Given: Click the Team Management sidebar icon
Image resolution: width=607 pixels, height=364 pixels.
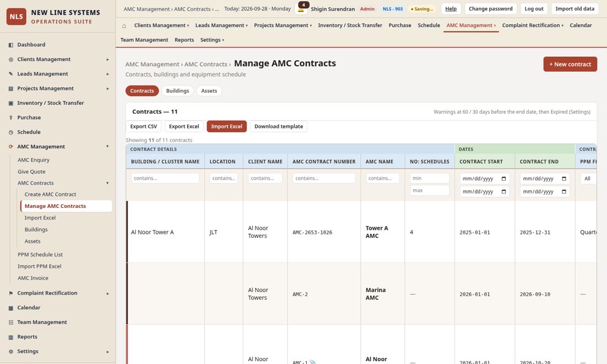Looking at the screenshot, I should (x=11, y=322).
